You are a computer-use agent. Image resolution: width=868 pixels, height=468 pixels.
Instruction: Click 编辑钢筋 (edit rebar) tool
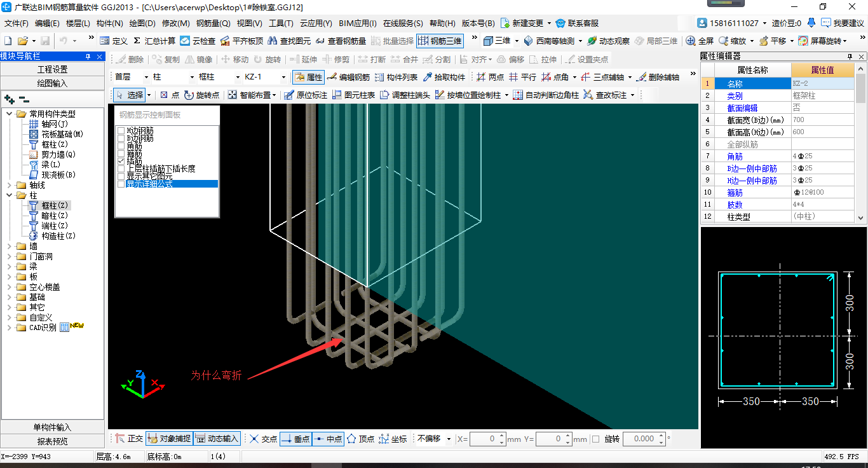pos(348,77)
